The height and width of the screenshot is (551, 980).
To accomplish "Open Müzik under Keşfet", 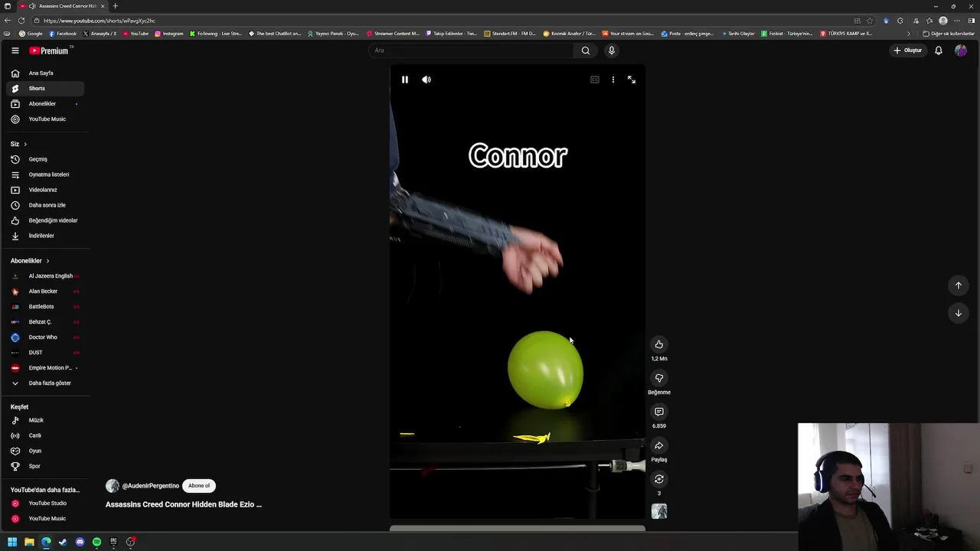I will tap(46, 420).
